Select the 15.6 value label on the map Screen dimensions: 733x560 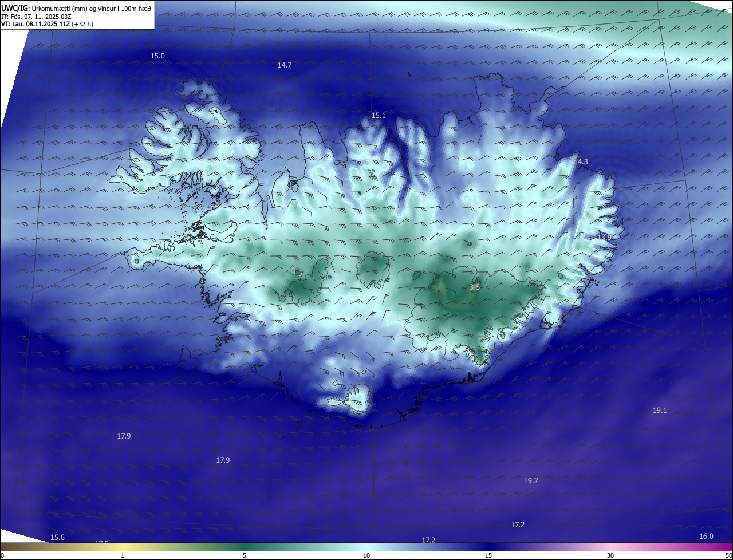[x=57, y=537]
